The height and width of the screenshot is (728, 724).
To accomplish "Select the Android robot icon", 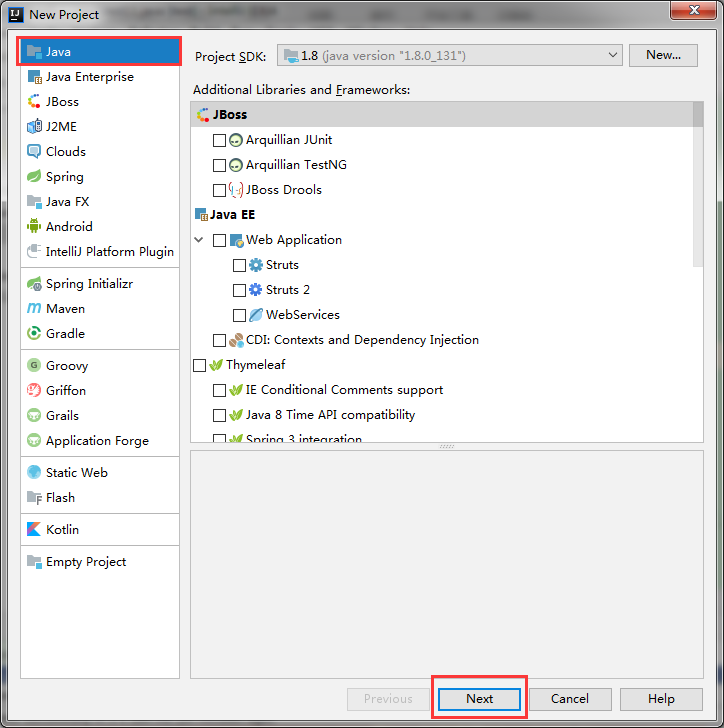I will tap(34, 226).
